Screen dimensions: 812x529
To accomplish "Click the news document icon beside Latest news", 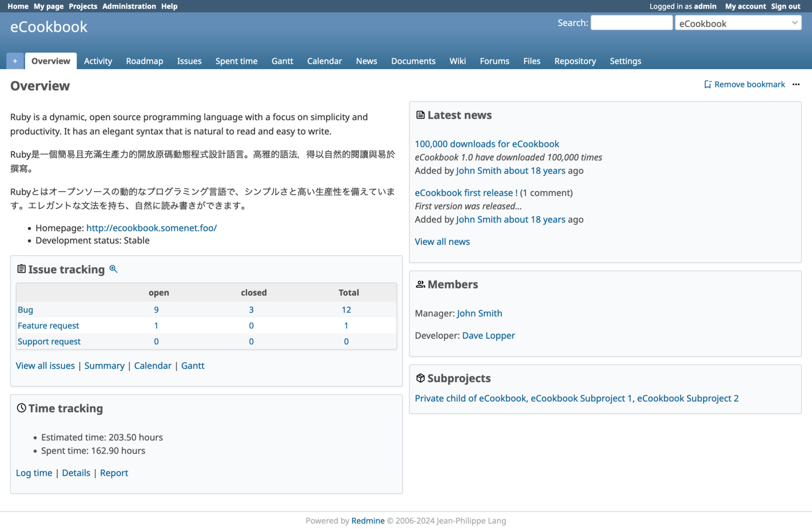I will [420, 115].
